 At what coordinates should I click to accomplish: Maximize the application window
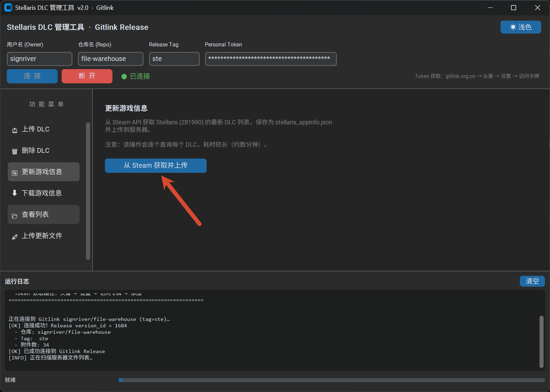click(513, 7)
